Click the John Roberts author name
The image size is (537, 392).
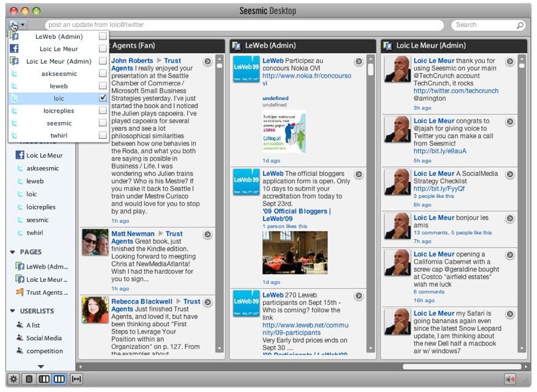[x=132, y=60]
